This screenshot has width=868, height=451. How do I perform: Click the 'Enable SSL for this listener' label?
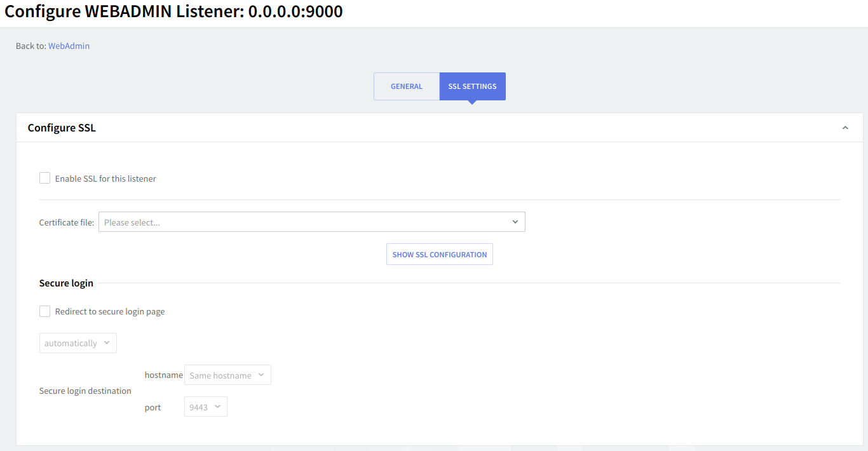pos(105,178)
